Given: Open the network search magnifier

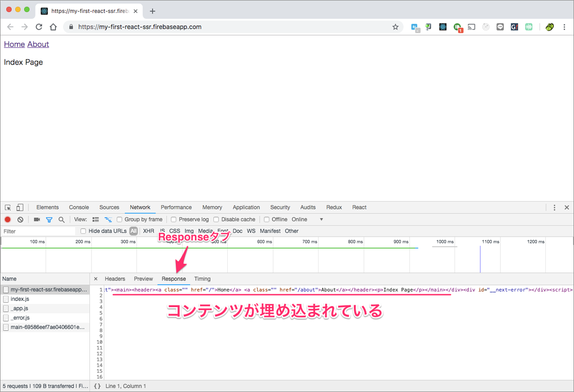Looking at the screenshot, I should (x=61, y=219).
